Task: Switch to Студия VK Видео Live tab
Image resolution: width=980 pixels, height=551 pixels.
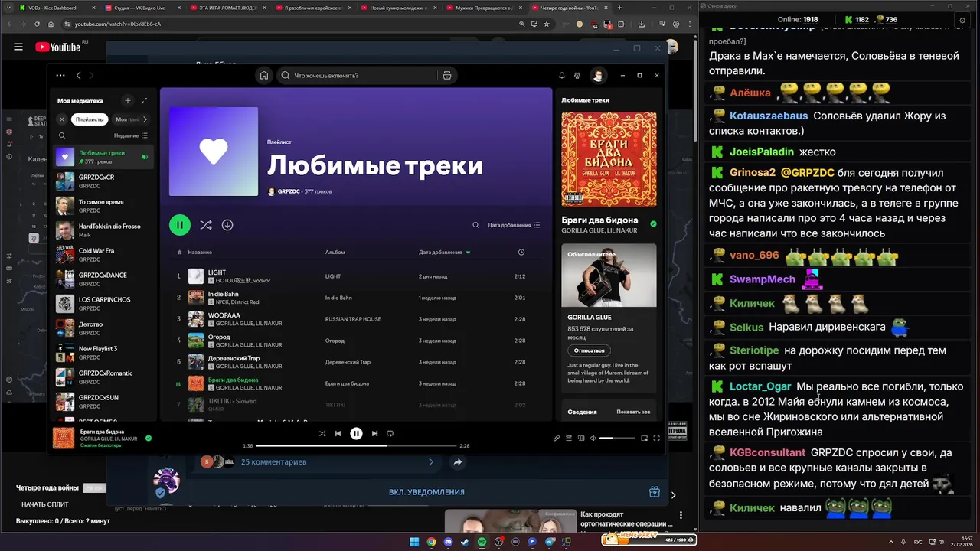Action: 143,8
